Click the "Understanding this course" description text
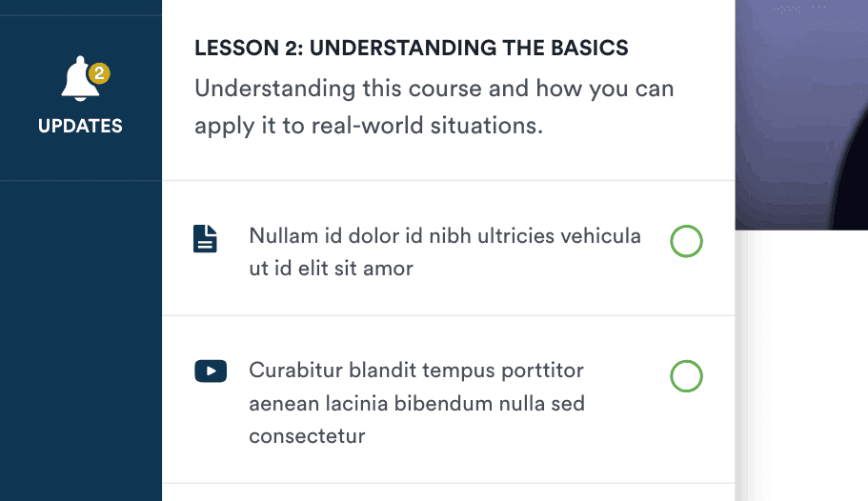The width and height of the screenshot is (868, 501). point(434,90)
